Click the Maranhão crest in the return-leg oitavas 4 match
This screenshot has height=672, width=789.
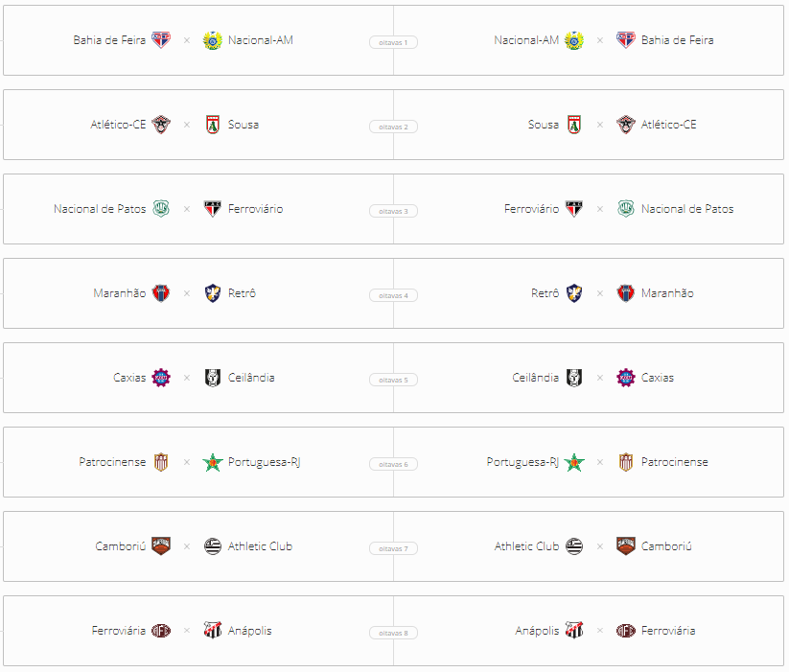625,293
